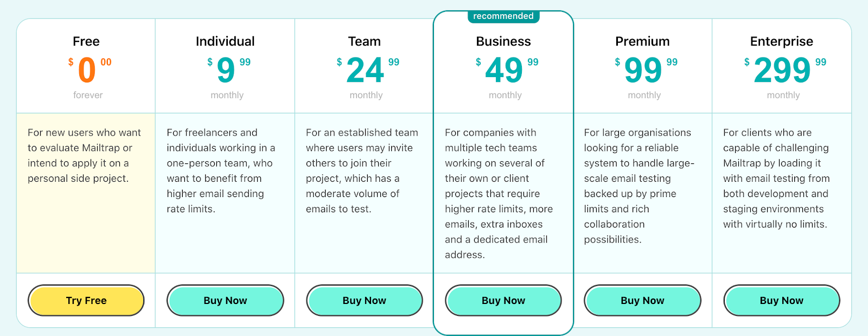Click the Free plan description text
Screen dimensions: 868x336
[x=84, y=155]
